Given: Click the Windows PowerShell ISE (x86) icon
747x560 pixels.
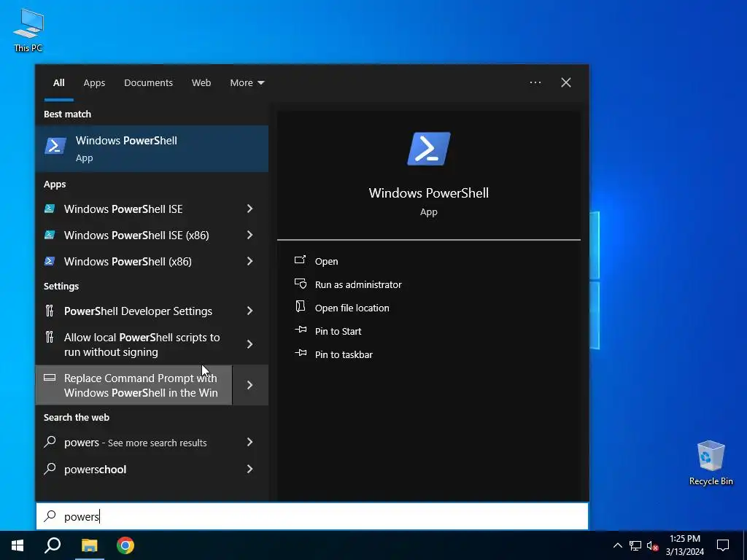Looking at the screenshot, I should pos(50,235).
